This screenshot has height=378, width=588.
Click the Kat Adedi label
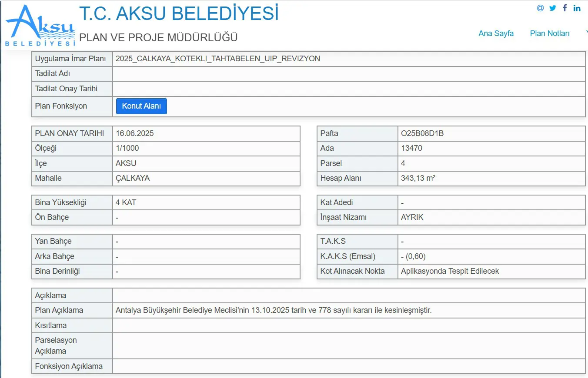337,202
